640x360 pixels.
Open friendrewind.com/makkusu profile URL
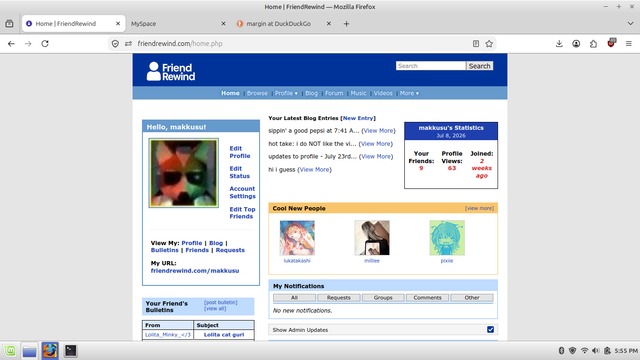coord(195,271)
